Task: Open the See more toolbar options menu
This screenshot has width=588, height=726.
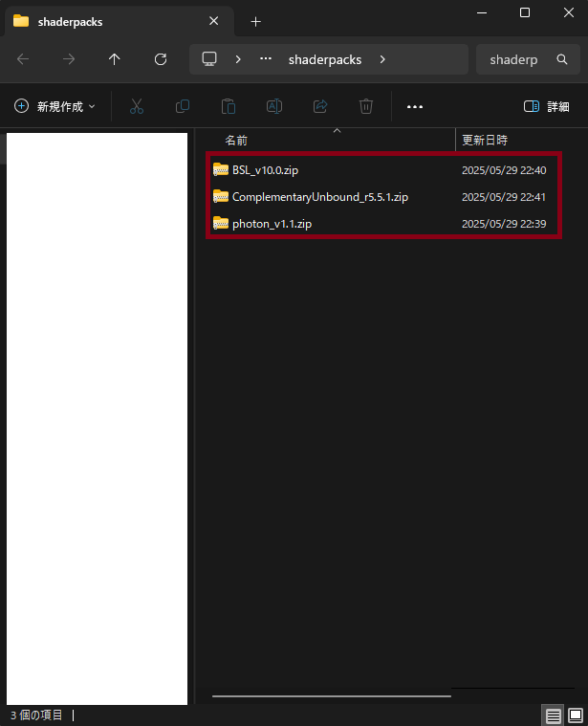Action: coord(415,106)
